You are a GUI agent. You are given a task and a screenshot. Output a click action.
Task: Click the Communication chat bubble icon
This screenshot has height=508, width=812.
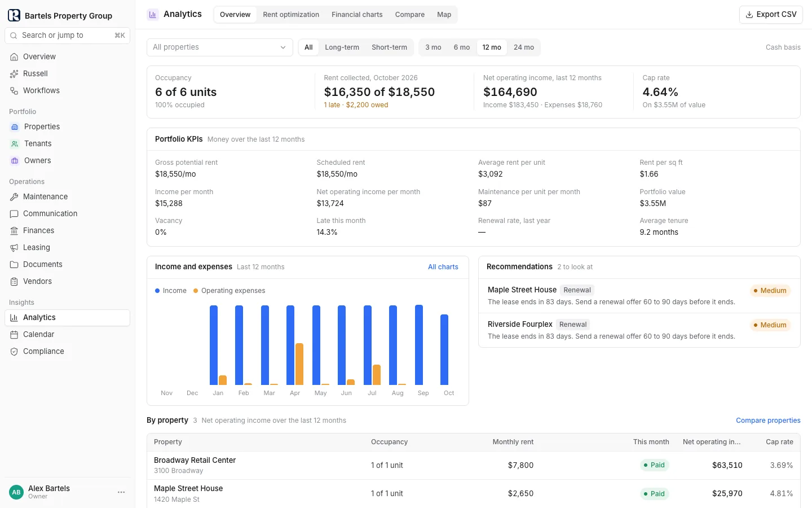click(x=14, y=214)
